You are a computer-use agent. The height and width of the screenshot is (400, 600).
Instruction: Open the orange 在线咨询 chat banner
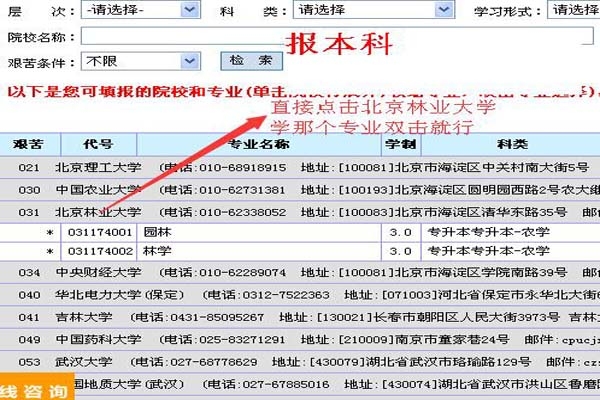(36, 389)
